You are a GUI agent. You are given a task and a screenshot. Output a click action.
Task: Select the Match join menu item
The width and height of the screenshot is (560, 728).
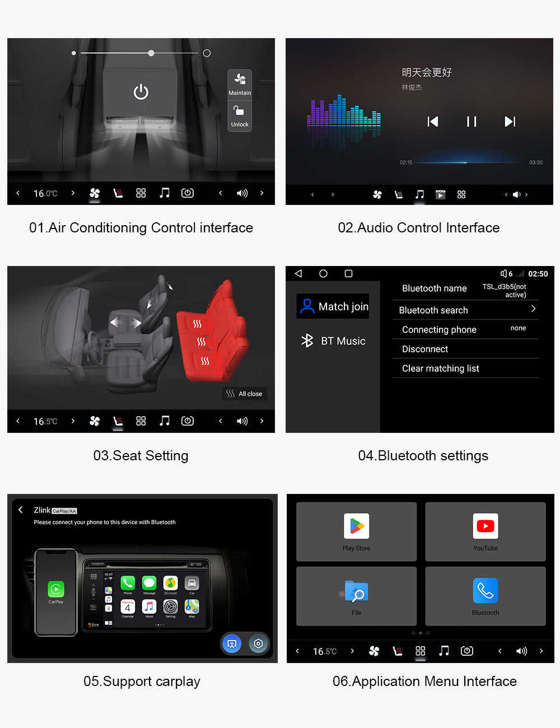point(333,306)
